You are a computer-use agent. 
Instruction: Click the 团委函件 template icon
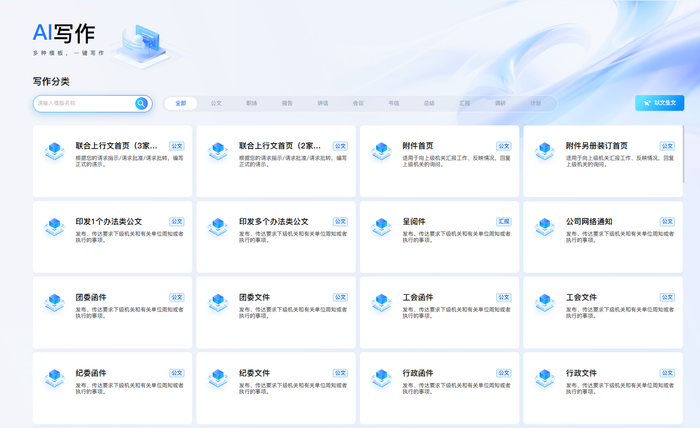54,304
